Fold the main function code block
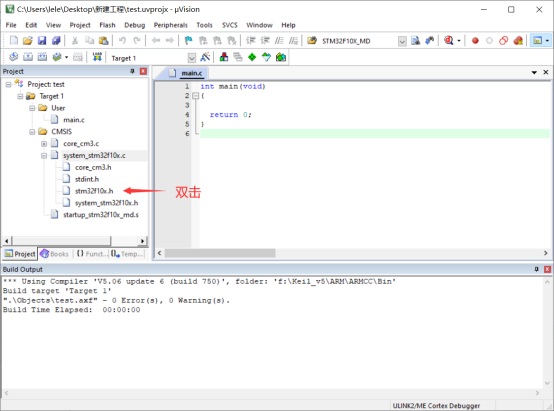 pos(195,95)
